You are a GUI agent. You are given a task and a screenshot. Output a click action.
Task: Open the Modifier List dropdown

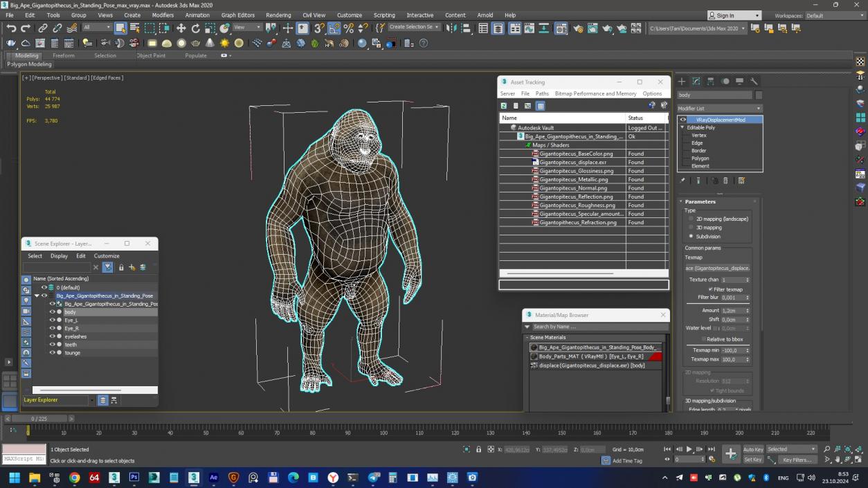pos(758,108)
